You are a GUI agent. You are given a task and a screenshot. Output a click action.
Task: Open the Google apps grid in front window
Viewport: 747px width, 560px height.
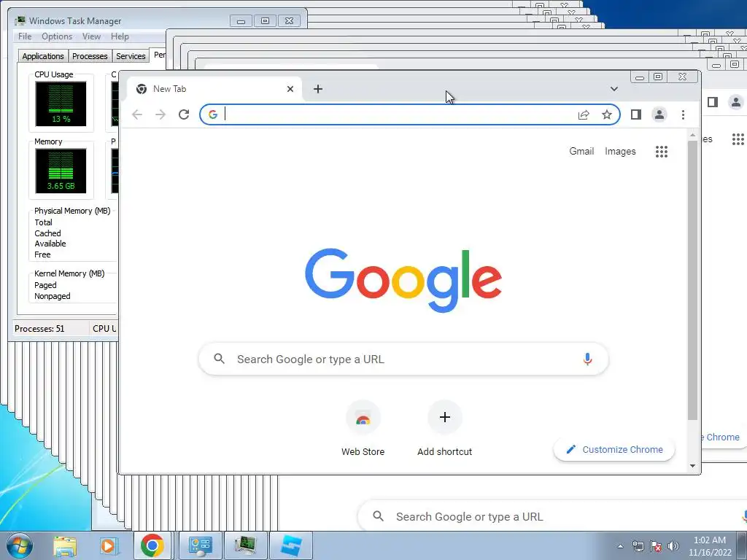tap(661, 152)
